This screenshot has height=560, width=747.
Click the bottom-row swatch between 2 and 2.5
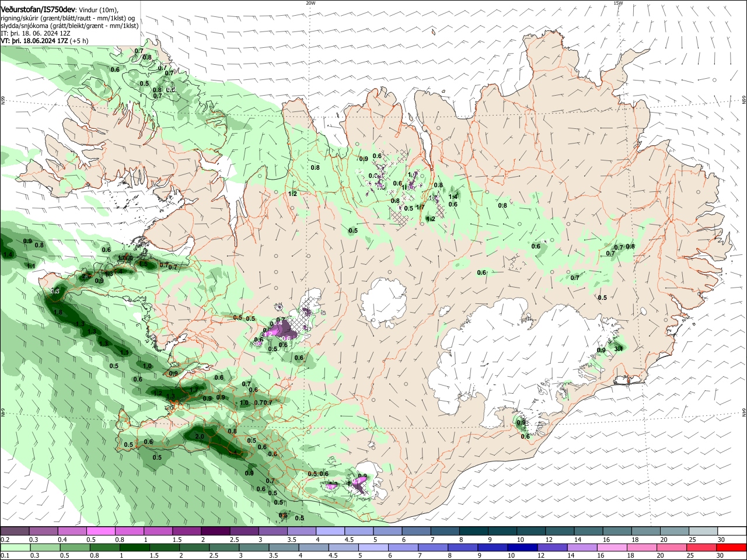194,547
